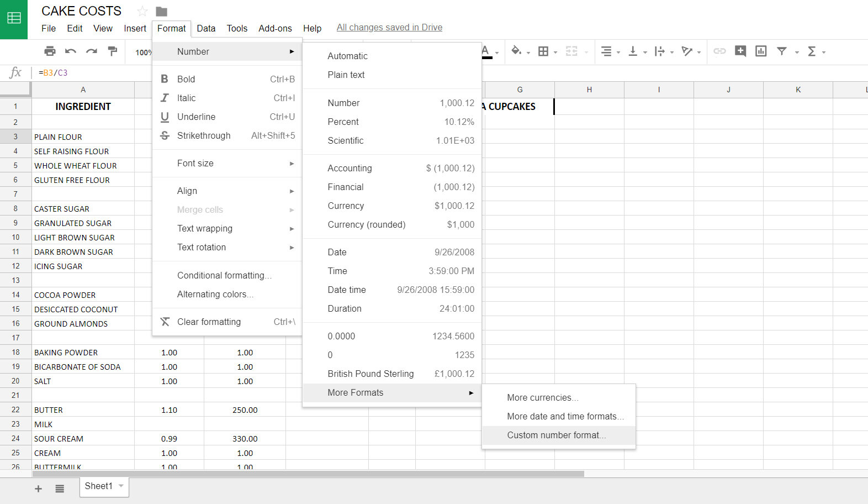Select the Paint format roller icon
The height and width of the screenshot is (504, 868).
[113, 51]
